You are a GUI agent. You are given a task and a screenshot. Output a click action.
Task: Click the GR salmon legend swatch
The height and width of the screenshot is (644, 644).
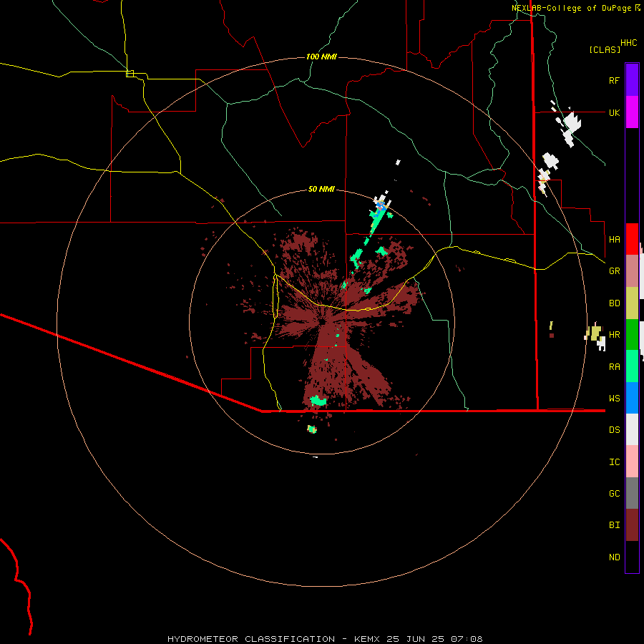tap(632, 271)
